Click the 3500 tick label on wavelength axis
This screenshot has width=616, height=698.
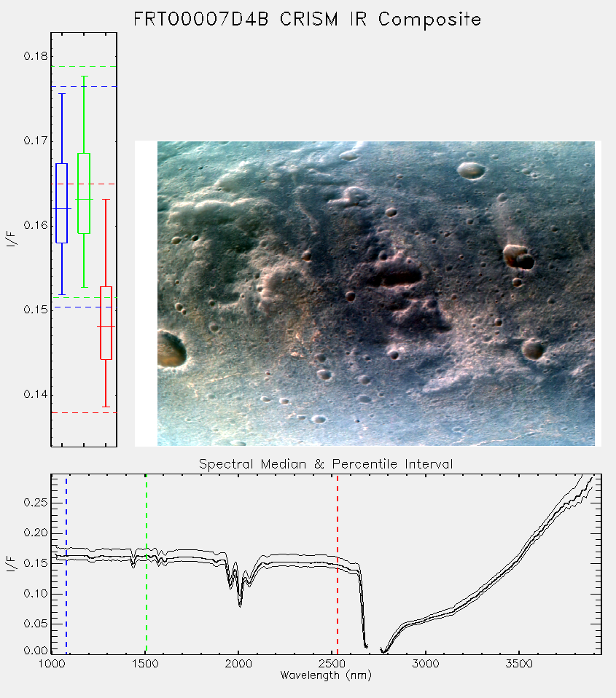[519, 664]
